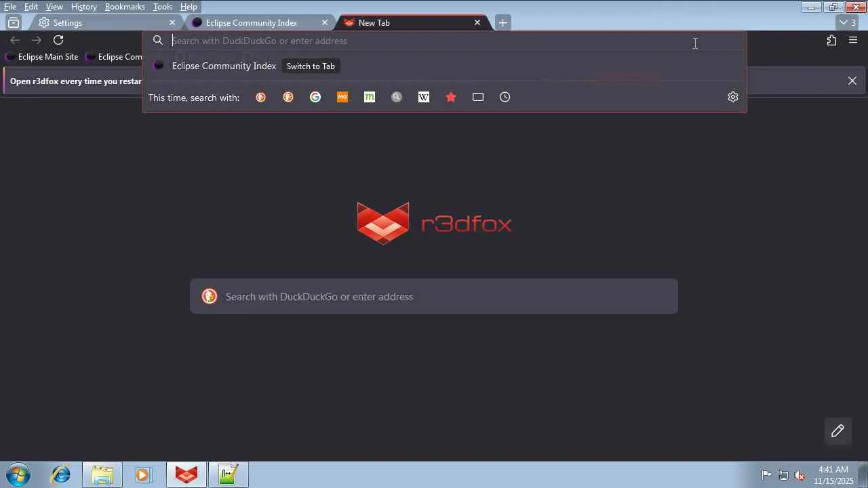Open the Action Center flag icon

(x=766, y=475)
